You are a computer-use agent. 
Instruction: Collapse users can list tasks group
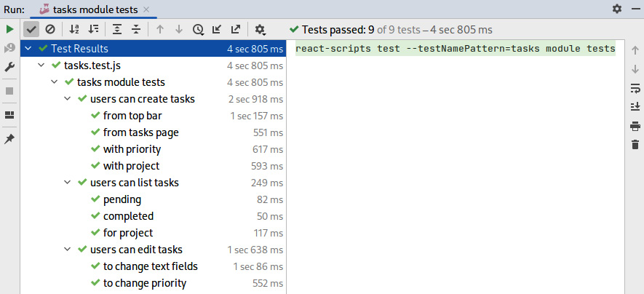click(68, 183)
